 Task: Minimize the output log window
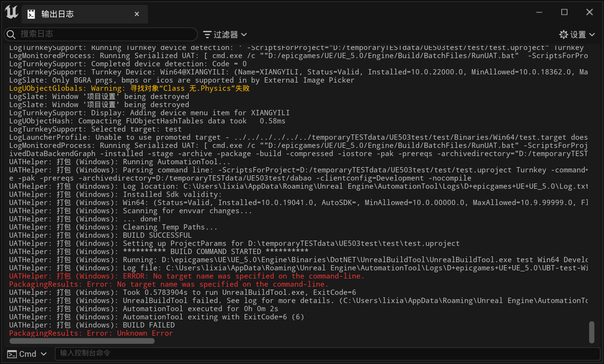(540, 12)
